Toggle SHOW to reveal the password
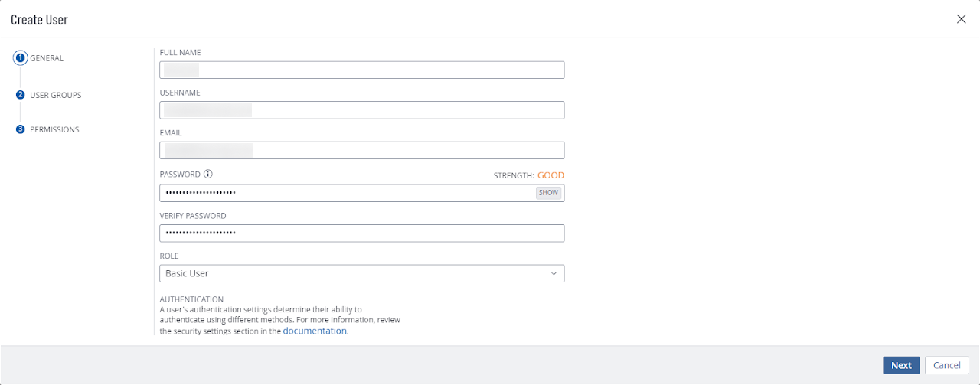This screenshot has height=385, width=980. point(548,193)
